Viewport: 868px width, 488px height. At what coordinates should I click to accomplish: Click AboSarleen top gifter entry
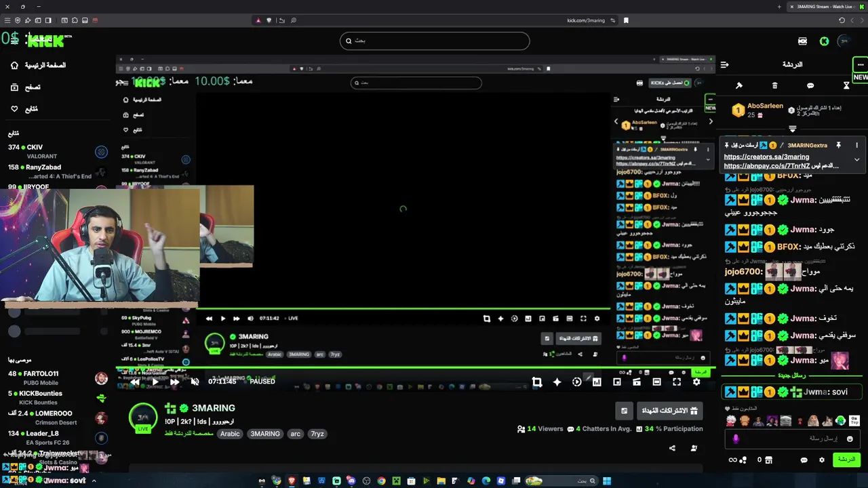coord(757,110)
